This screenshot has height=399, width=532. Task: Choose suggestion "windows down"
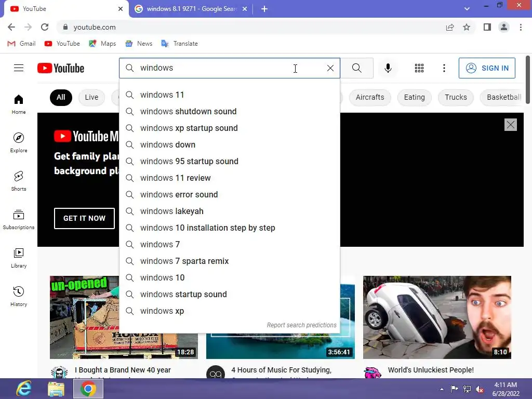[230, 144]
